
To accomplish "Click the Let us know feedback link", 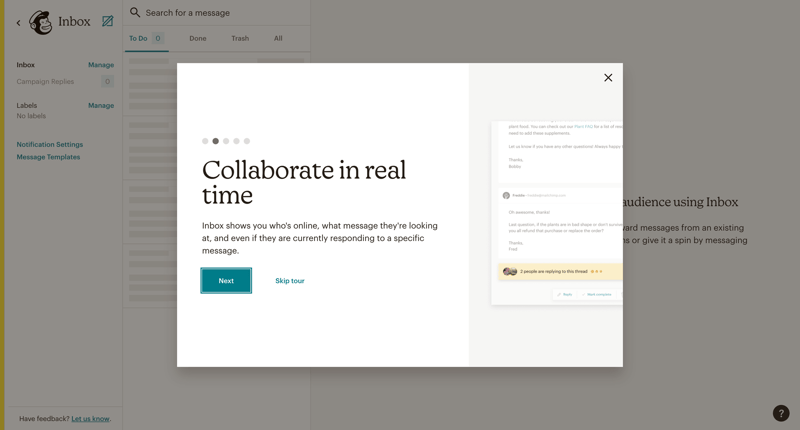I will tap(90, 419).
